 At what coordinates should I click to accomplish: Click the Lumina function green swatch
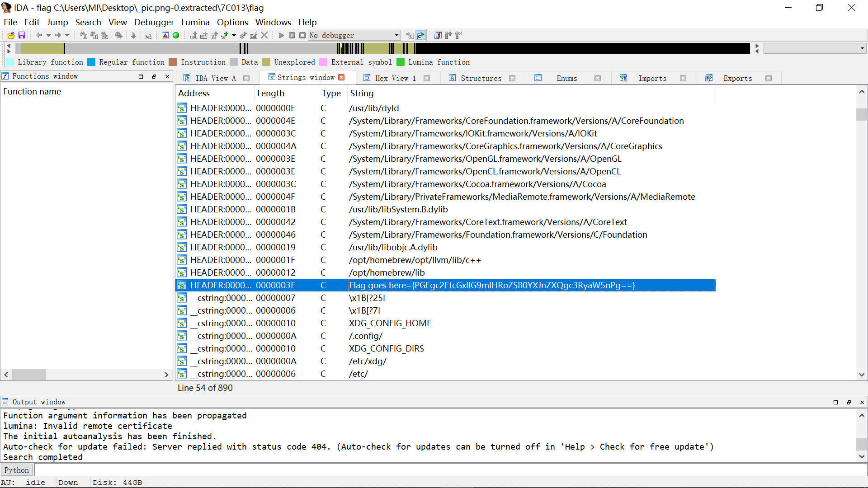(x=401, y=62)
